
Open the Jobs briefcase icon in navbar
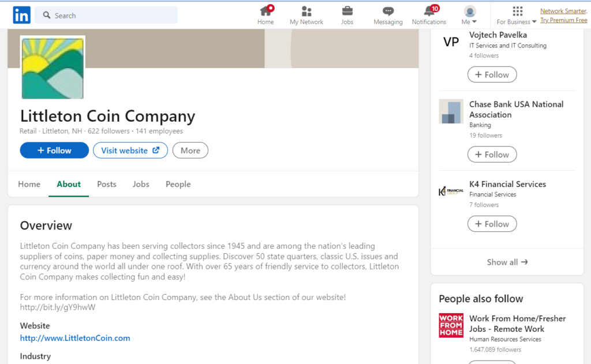tap(347, 15)
